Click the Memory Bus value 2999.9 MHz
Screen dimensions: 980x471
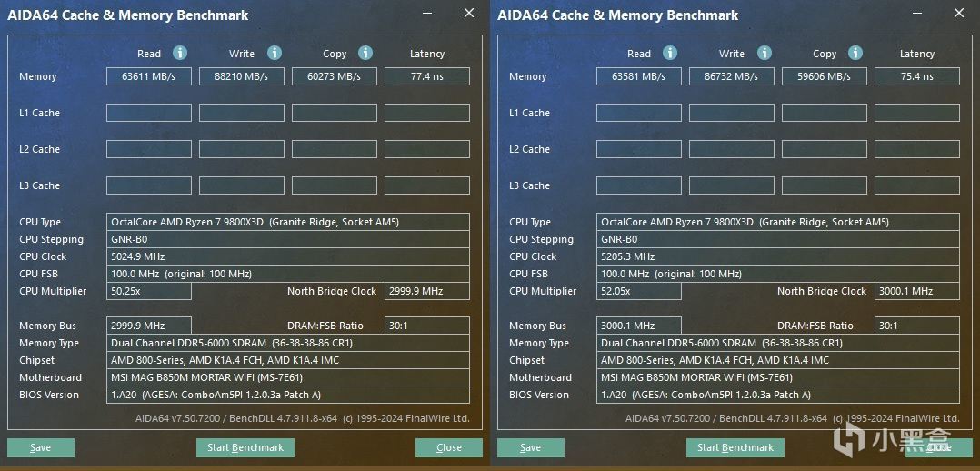[149, 326]
